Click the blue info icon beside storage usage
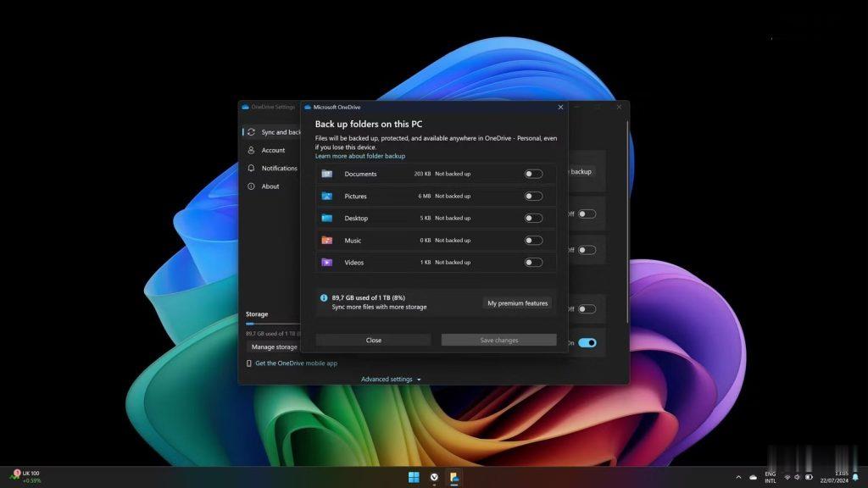The image size is (868, 488). 324,297
